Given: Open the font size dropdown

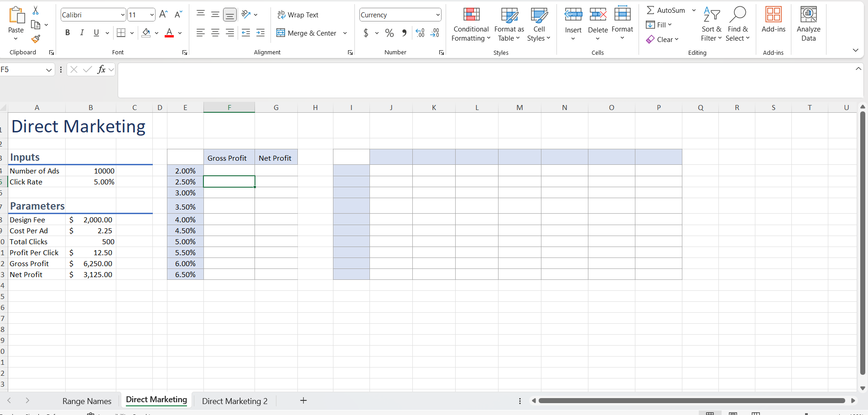Looking at the screenshot, I should coord(152,15).
